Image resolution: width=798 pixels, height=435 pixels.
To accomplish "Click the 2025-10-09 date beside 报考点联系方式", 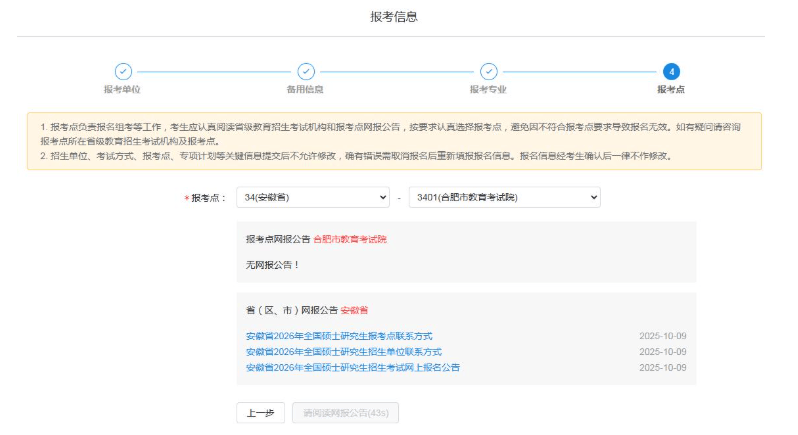I will (663, 336).
